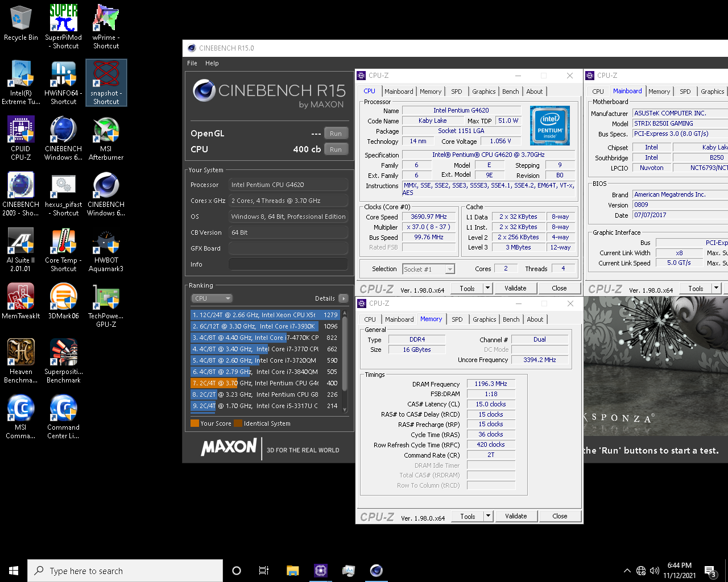This screenshot has width=728, height=582.
Task: Select ranking row Intel Xeon 12C/24T
Action: click(x=265, y=315)
